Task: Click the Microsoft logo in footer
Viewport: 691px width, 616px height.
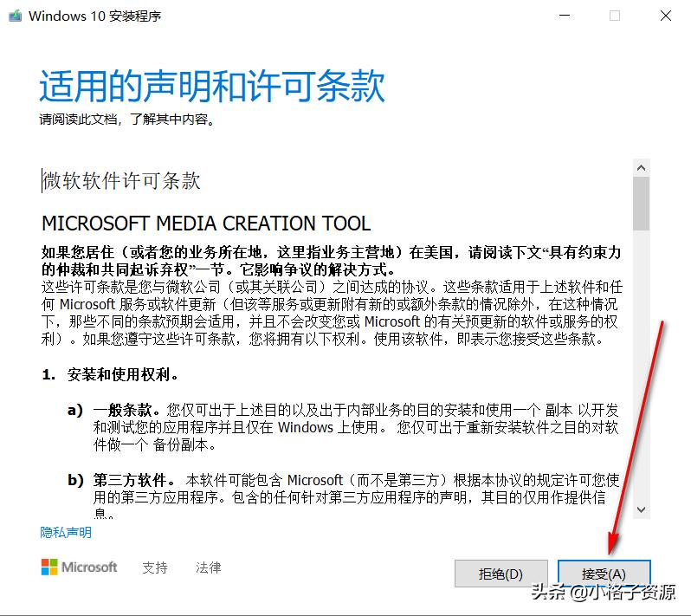Action: pyautogui.click(x=79, y=567)
